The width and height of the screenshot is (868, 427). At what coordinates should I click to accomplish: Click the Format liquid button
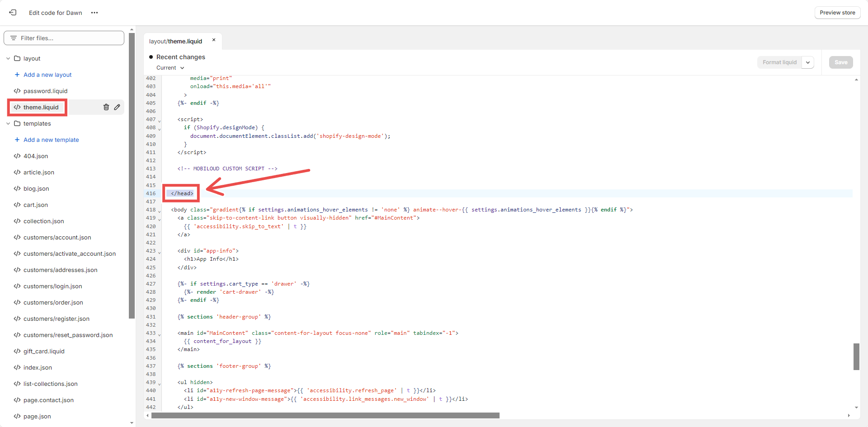click(x=780, y=62)
